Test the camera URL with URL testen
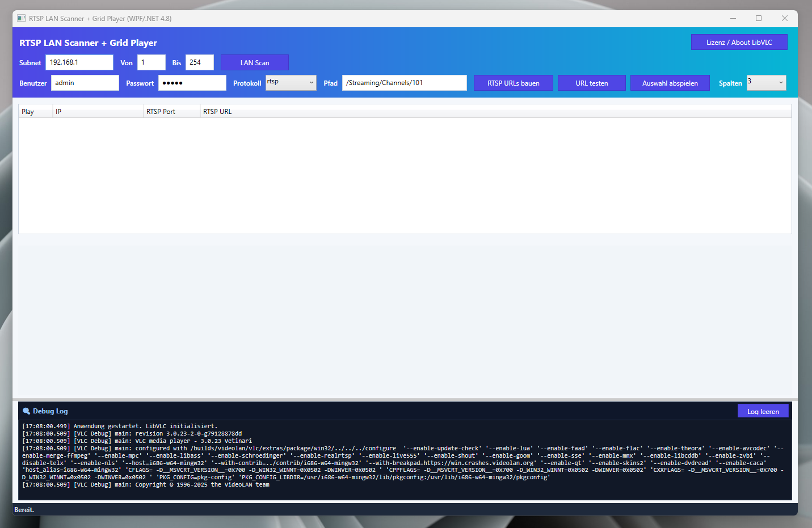 tap(591, 82)
